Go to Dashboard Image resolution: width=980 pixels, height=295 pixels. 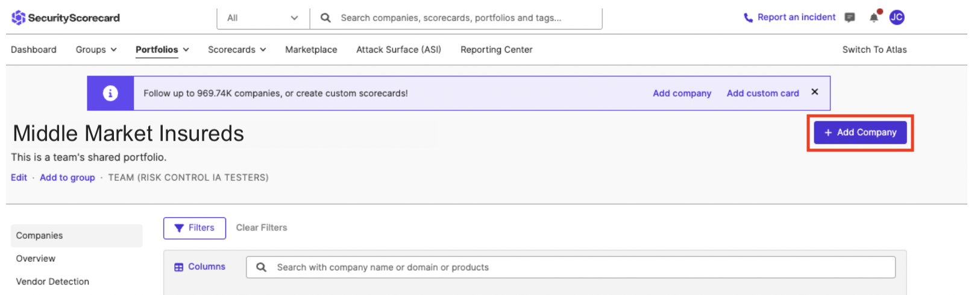[34, 49]
